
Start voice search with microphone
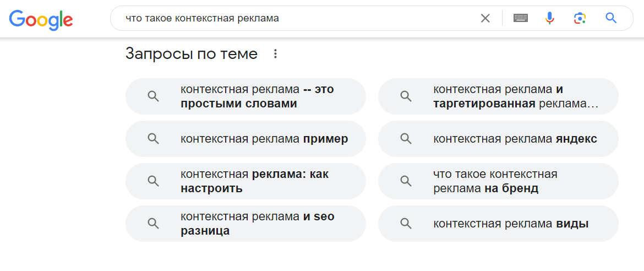click(549, 18)
